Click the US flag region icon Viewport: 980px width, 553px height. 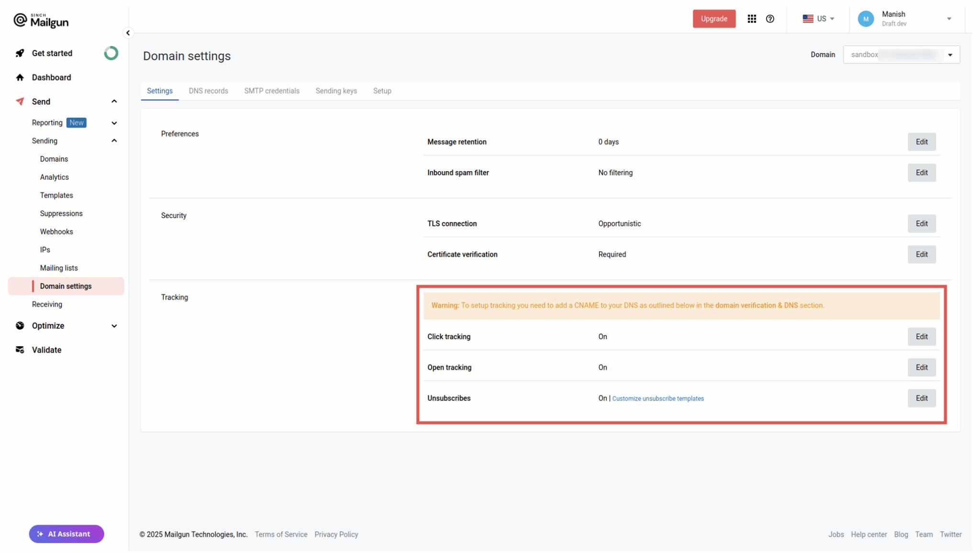(x=808, y=19)
